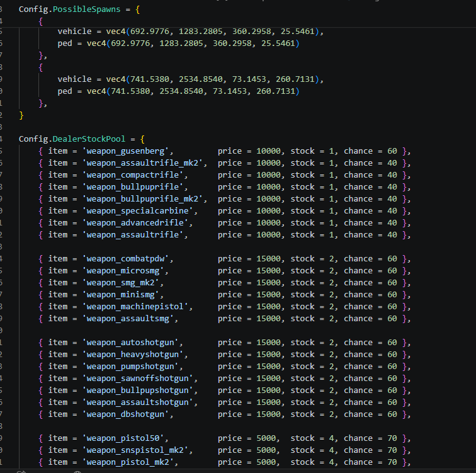This screenshot has height=473, width=476.
Task: Click 692.9776 in the first vehicle line
Action: pyautogui.click(x=150, y=31)
